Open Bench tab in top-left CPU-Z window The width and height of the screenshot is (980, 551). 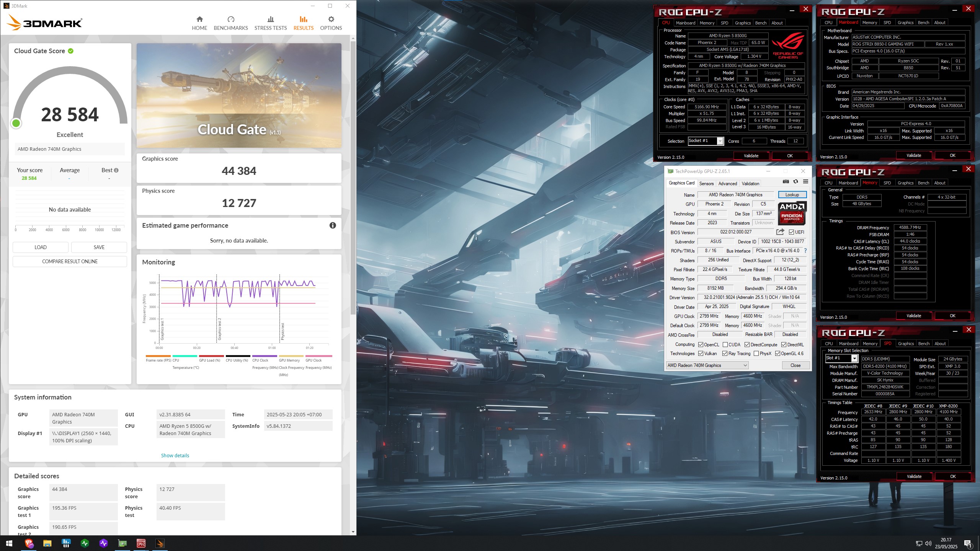coord(761,23)
